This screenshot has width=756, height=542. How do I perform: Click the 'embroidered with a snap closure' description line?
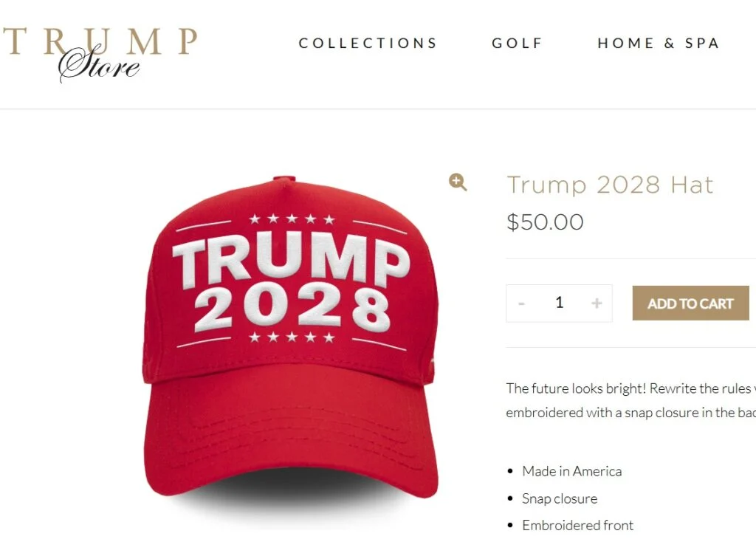click(x=630, y=413)
